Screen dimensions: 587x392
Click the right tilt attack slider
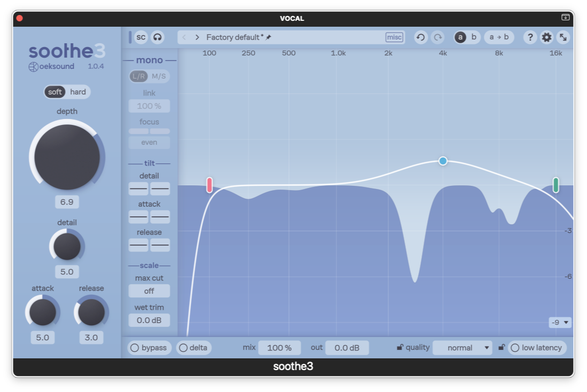click(x=160, y=217)
